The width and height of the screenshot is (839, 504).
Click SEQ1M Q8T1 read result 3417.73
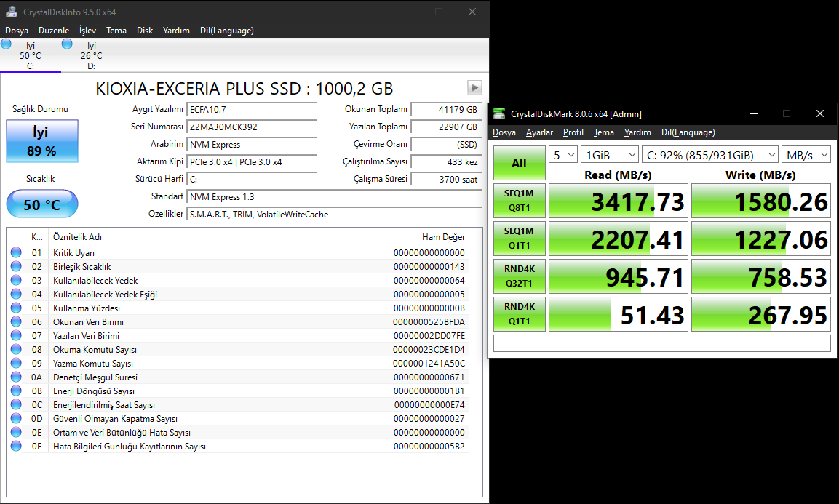click(618, 201)
